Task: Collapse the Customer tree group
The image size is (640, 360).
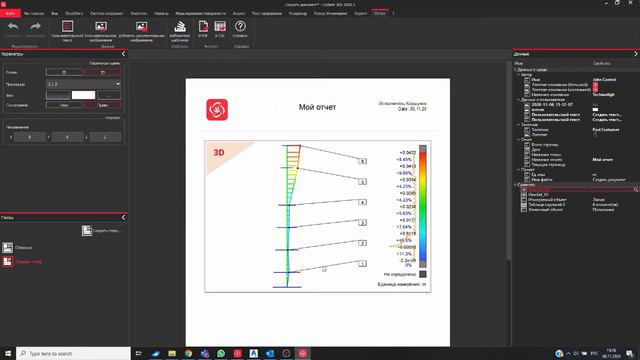Action: 519,124
